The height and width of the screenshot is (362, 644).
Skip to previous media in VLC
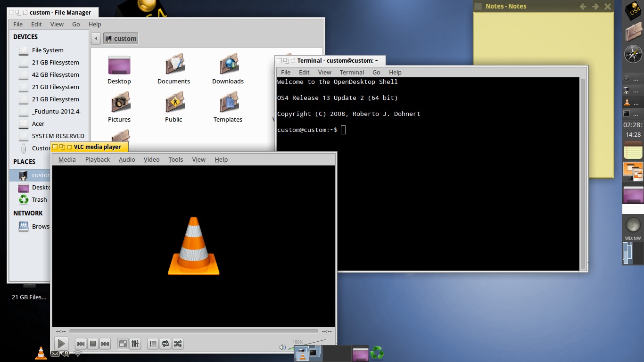click(x=81, y=344)
